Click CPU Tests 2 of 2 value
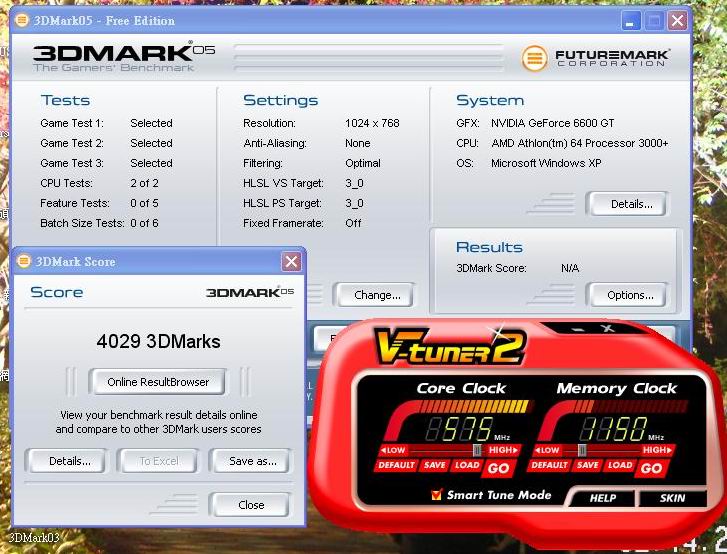727x554 pixels. (144, 183)
